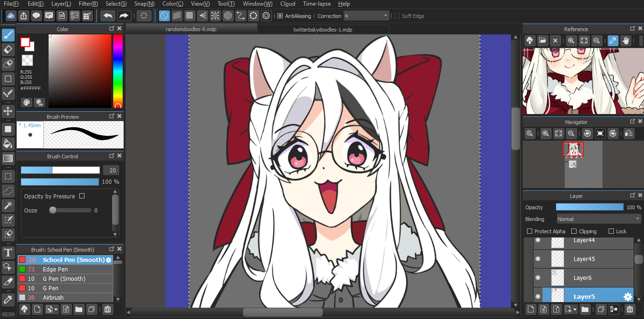The height and width of the screenshot is (319, 644).
Task: Open the Blending mode dropdown
Action: [x=598, y=219]
